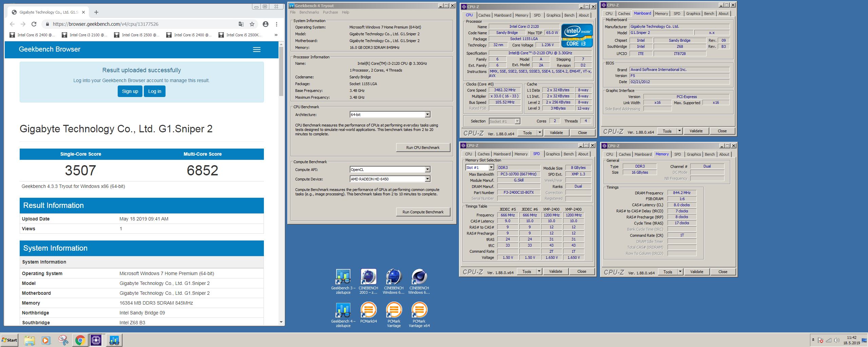The width and height of the screenshot is (868, 347).
Task: Click the Sign up button
Action: click(130, 91)
